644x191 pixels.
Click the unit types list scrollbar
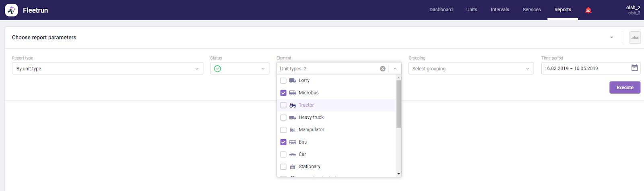(398, 104)
